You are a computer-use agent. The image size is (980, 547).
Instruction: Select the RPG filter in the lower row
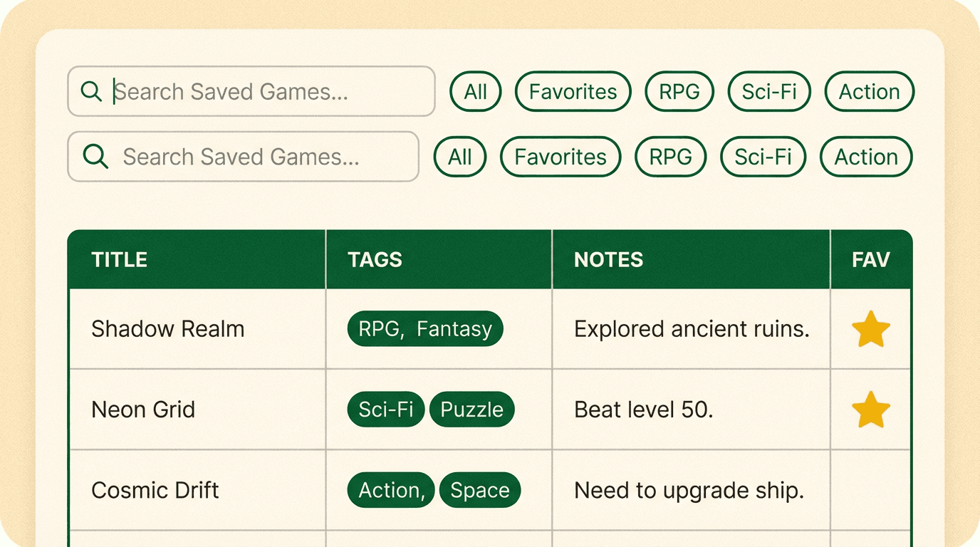(671, 157)
